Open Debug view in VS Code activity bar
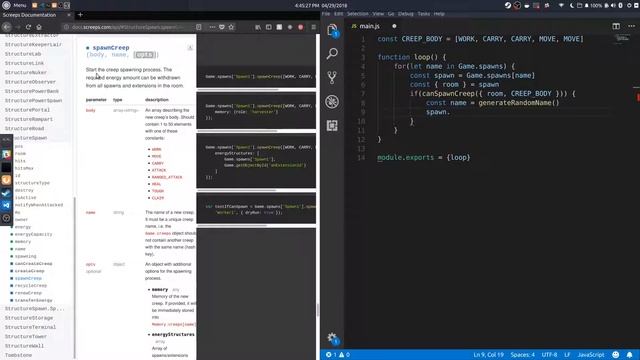This screenshot has height=360, width=640. point(332,101)
